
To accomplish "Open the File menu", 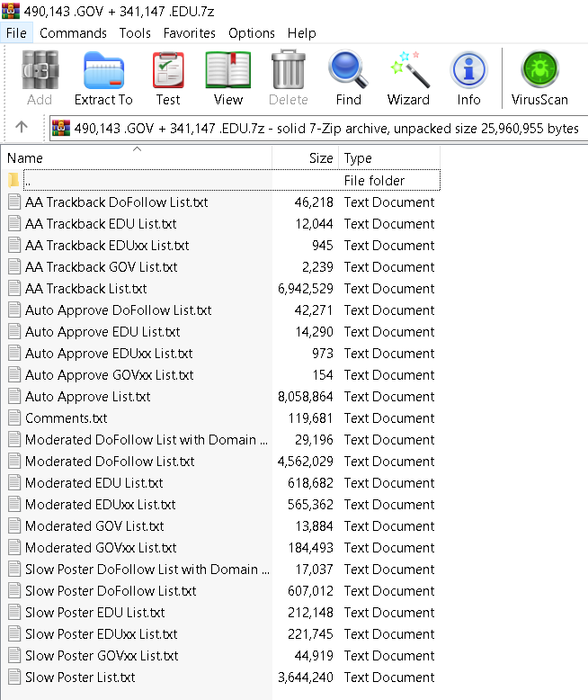I will click(16, 32).
